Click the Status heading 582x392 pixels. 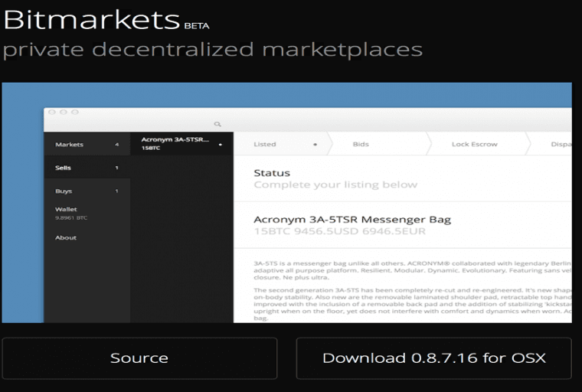[x=272, y=173]
